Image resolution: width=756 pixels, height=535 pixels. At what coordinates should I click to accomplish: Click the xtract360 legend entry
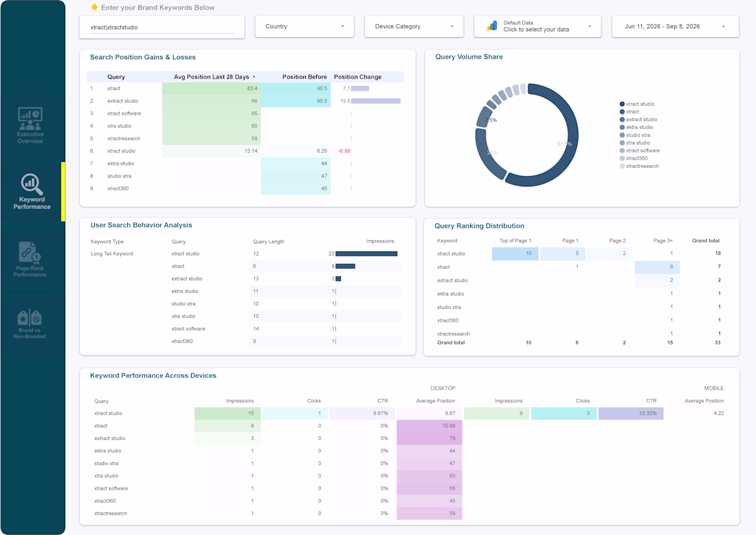coord(636,158)
